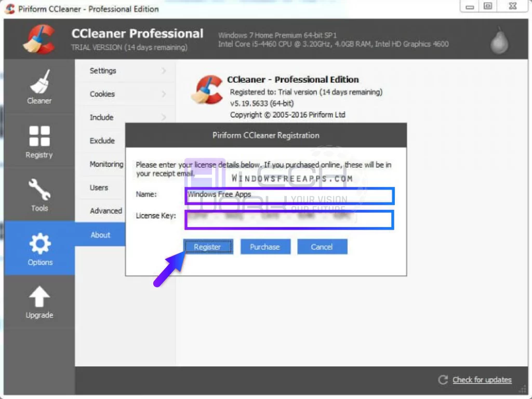Click the CCleaner logo in the header
Viewport: 532px width, 399px height.
39,39
